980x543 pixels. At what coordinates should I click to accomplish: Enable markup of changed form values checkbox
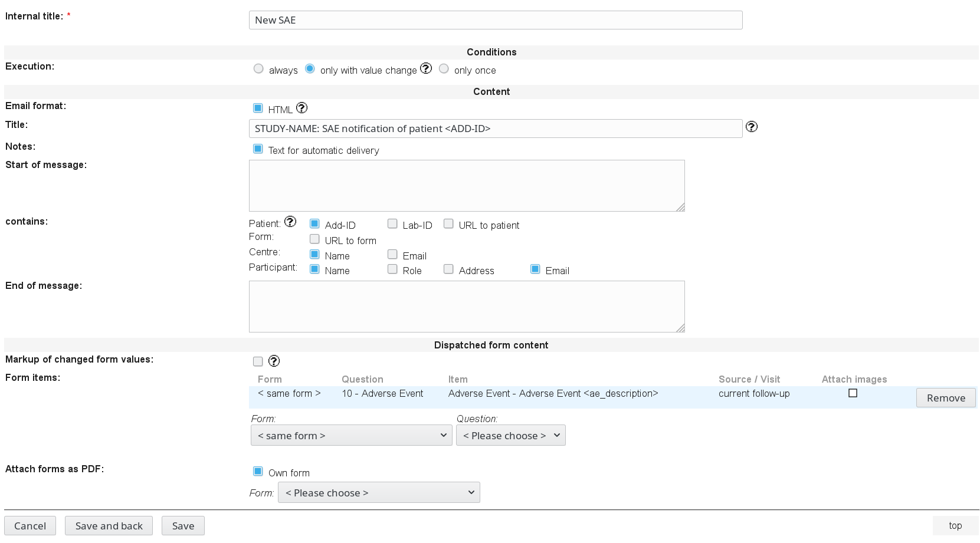pos(258,361)
